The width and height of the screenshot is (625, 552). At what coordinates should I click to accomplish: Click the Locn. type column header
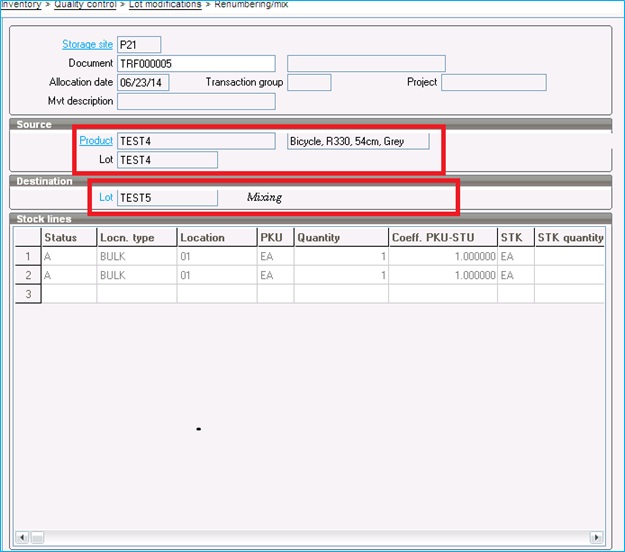(x=137, y=238)
